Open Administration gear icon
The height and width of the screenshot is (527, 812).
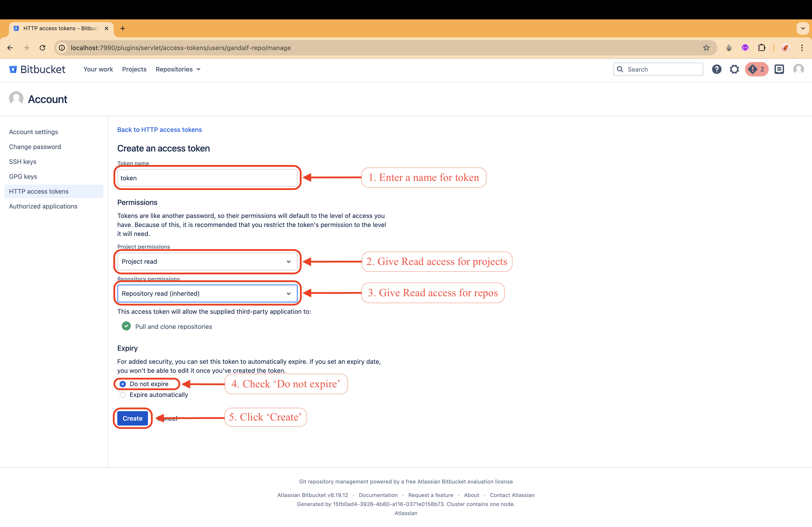point(734,69)
